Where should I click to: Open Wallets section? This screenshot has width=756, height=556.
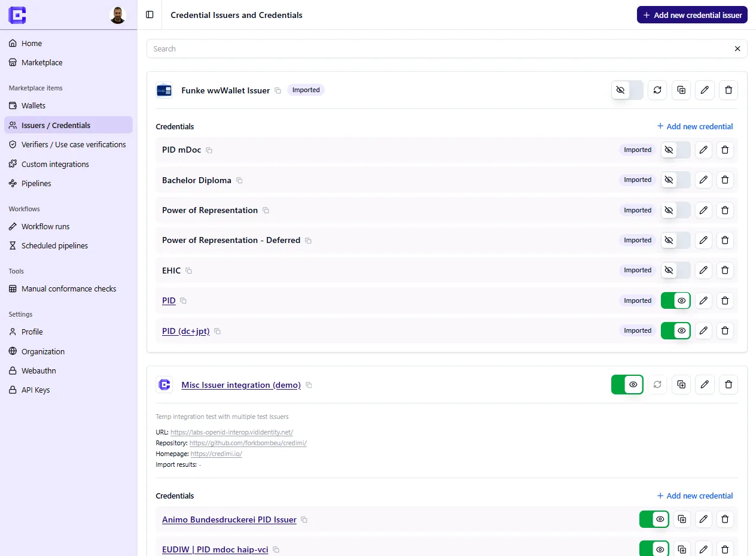point(68,105)
